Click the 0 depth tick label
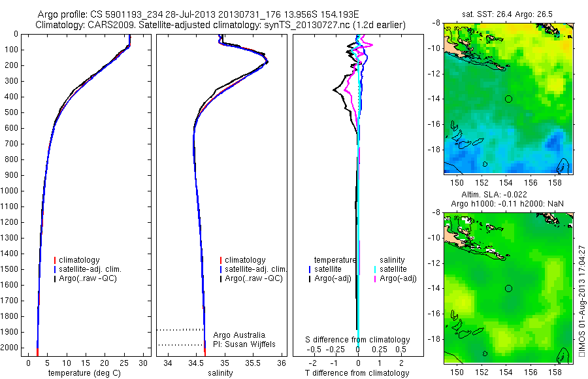588x379 pixels. (16, 34)
